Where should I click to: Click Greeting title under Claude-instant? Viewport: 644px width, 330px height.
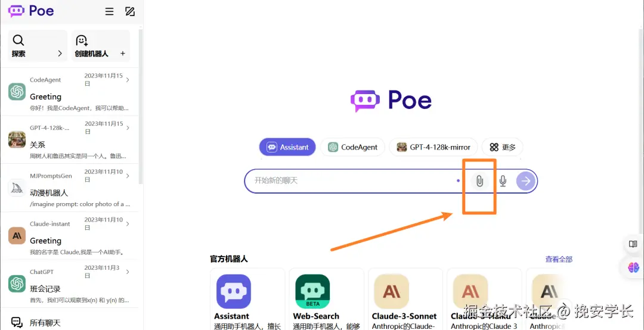[x=45, y=241]
